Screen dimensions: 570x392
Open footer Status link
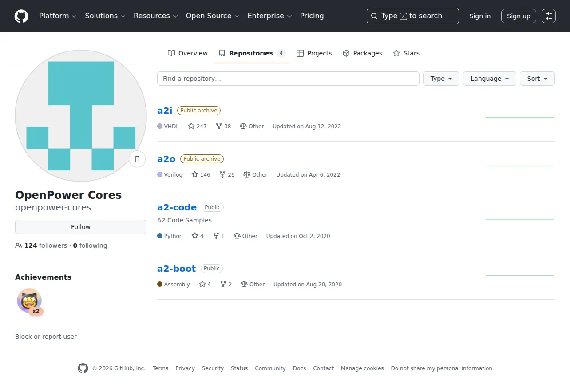pyautogui.click(x=239, y=368)
